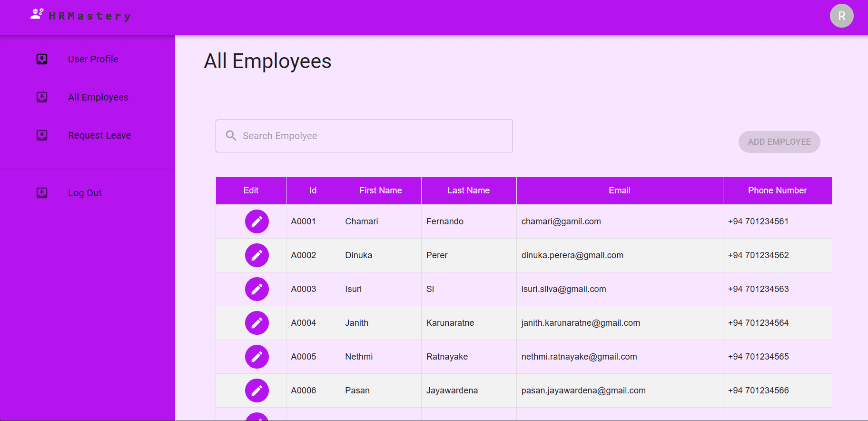868x421 pixels.
Task: Click the First Name column header
Action: 380,190
